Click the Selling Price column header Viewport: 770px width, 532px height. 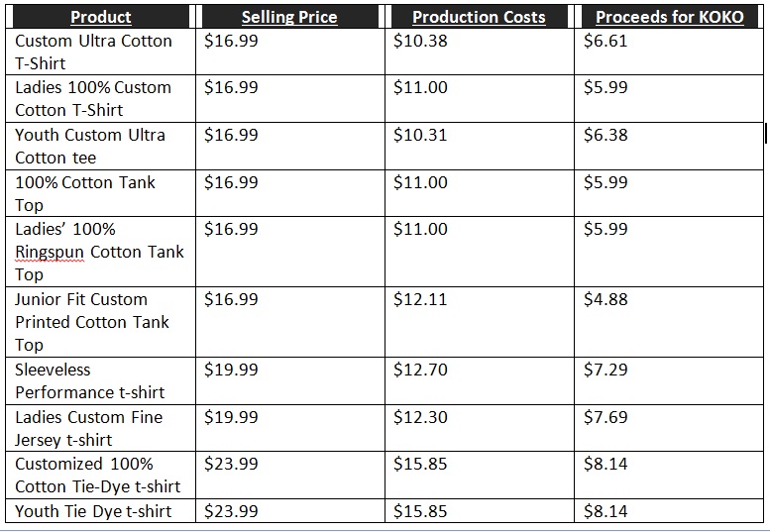tap(289, 17)
